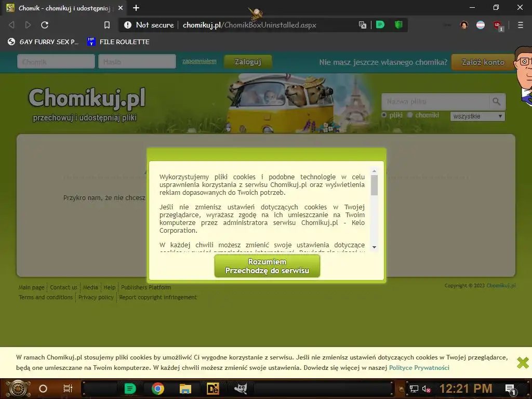Open GIMP from the taskbar
The image size is (532, 399).
point(241,389)
